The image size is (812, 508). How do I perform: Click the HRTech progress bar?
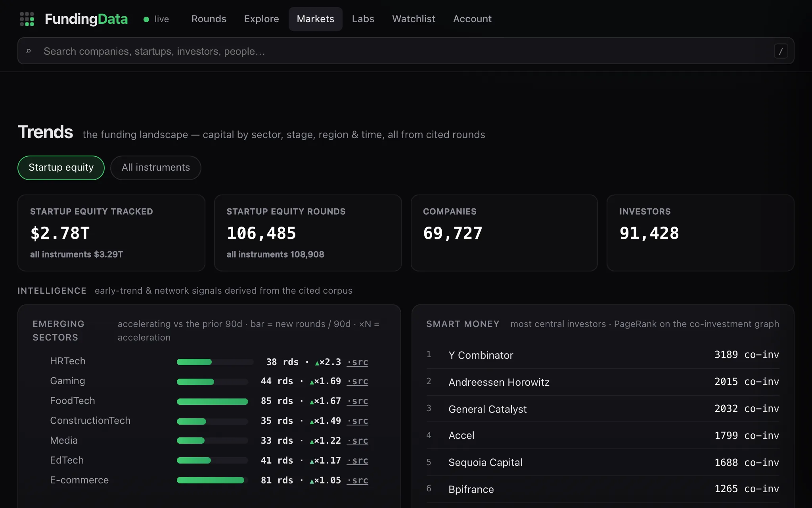click(x=215, y=362)
